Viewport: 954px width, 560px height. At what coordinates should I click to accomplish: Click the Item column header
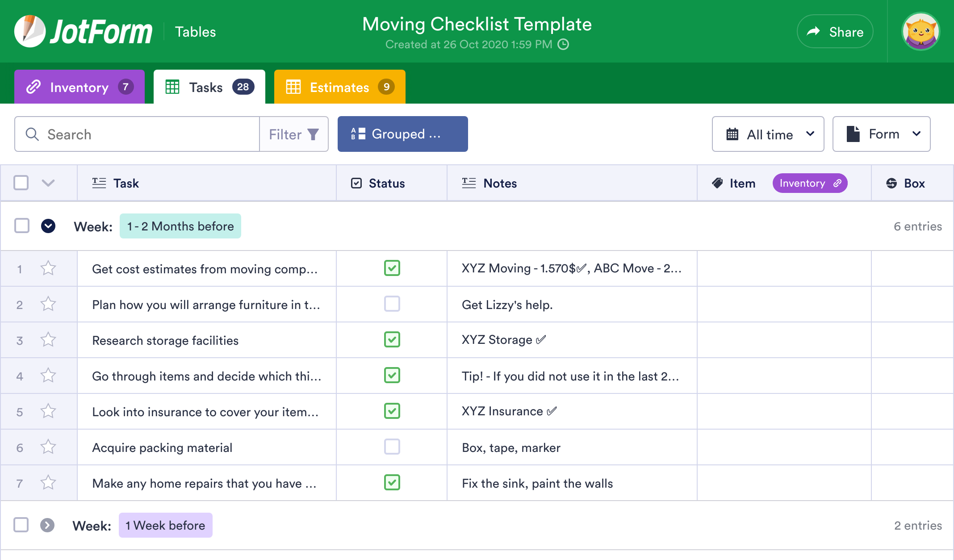click(x=784, y=183)
